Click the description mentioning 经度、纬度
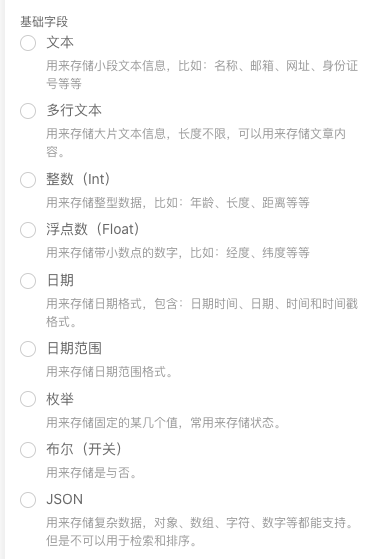The height and width of the screenshot is (559, 387). click(x=178, y=253)
